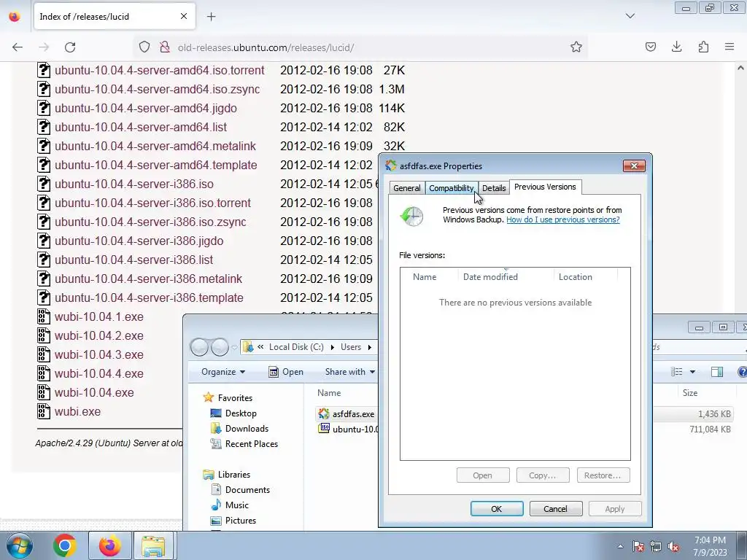Open wubi-10.04.4.exe link
The width and height of the screenshot is (747, 560).
99,373
